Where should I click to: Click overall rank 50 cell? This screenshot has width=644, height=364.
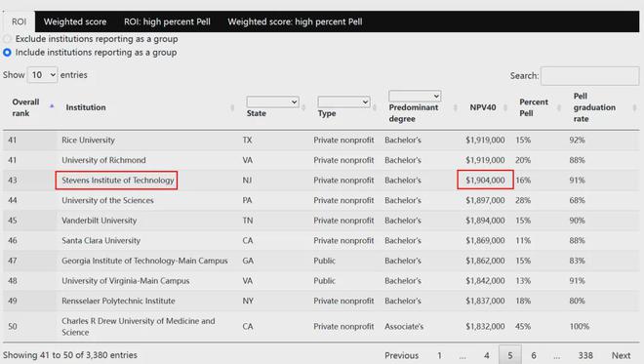(13, 327)
